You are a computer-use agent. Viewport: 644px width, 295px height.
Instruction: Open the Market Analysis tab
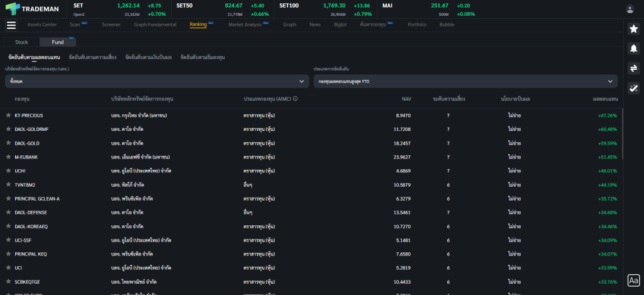[245, 25]
